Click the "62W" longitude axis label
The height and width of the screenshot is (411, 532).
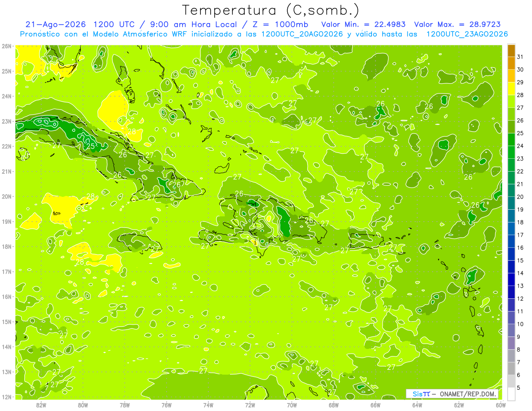[x=459, y=405]
